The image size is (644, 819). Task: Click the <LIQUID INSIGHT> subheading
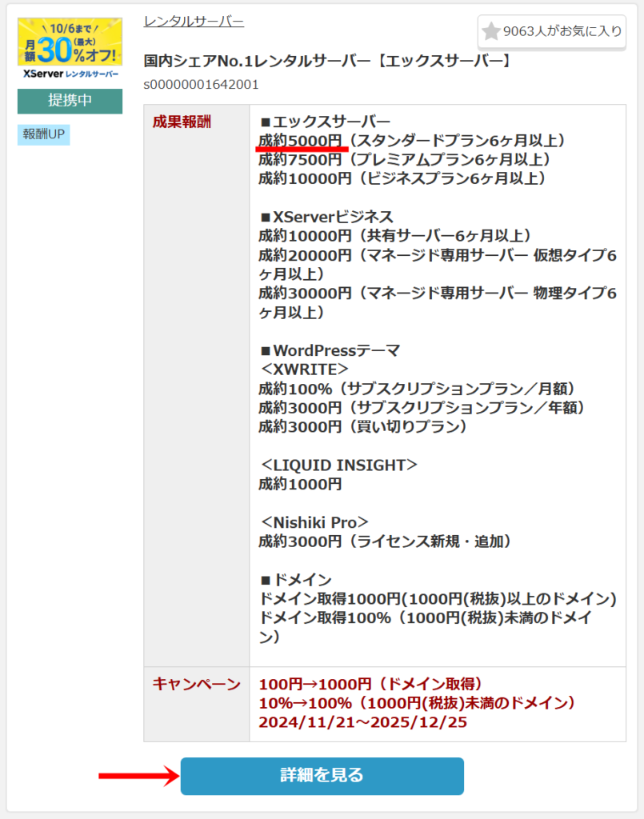tap(339, 465)
